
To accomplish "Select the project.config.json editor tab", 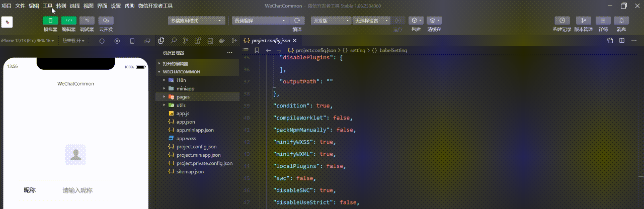I will tap(271, 41).
